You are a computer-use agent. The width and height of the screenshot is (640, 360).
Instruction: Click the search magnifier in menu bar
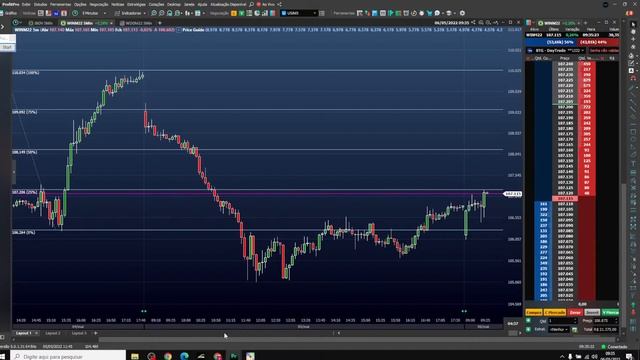(x=251, y=4)
